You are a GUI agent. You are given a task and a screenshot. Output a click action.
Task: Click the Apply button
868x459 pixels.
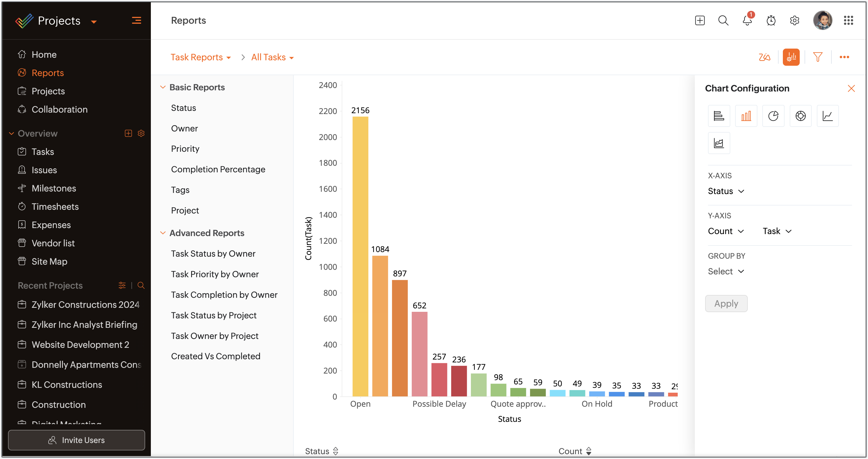(726, 304)
